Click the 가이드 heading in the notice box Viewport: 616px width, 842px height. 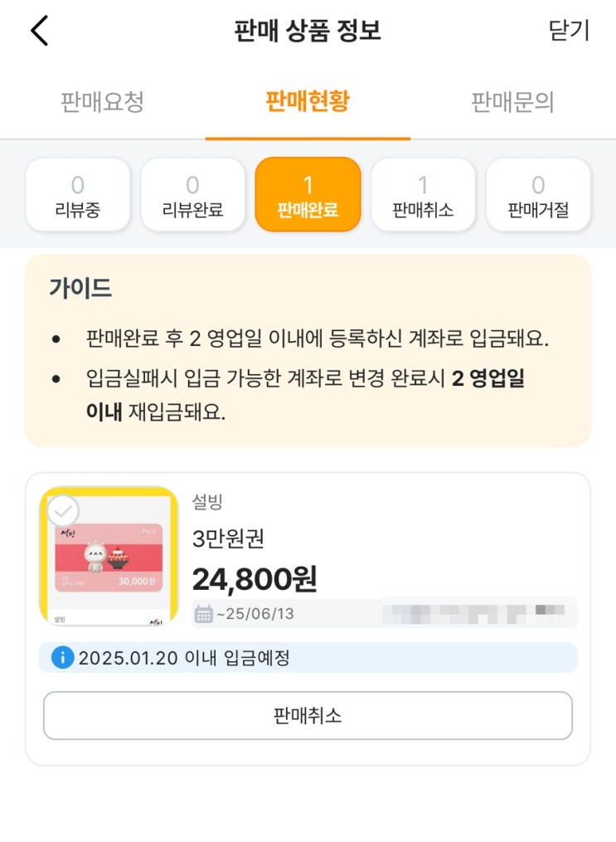(80, 288)
